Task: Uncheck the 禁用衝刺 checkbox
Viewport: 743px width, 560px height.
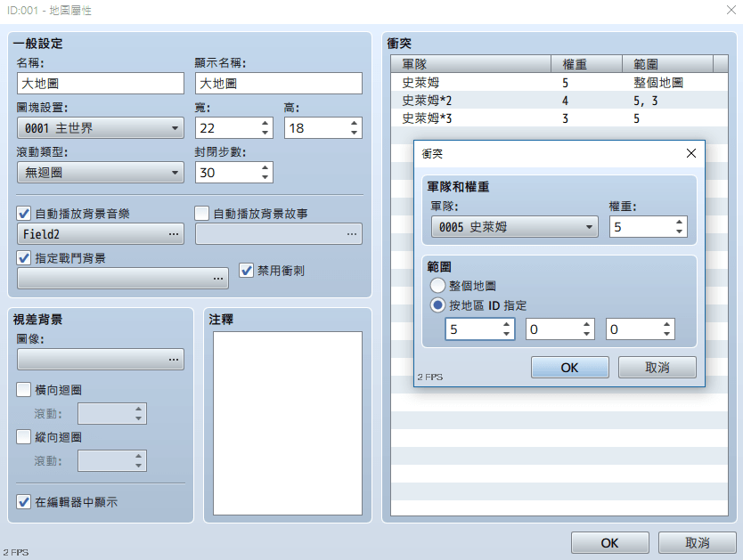Action: pyautogui.click(x=247, y=271)
